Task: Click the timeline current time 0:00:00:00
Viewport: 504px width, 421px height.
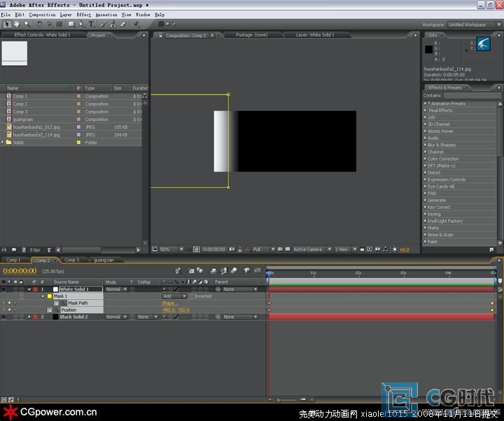Action: (20, 271)
